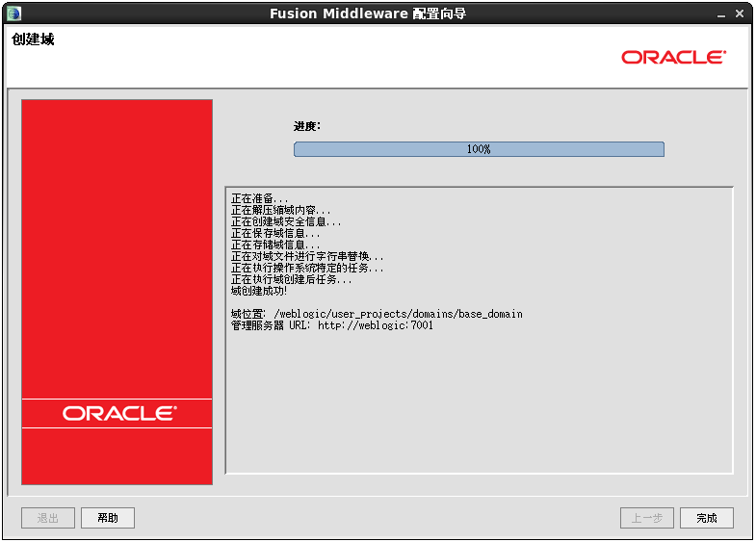Click the window icon in title bar
Viewport: 756px width, 542px height.
click(x=14, y=13)
